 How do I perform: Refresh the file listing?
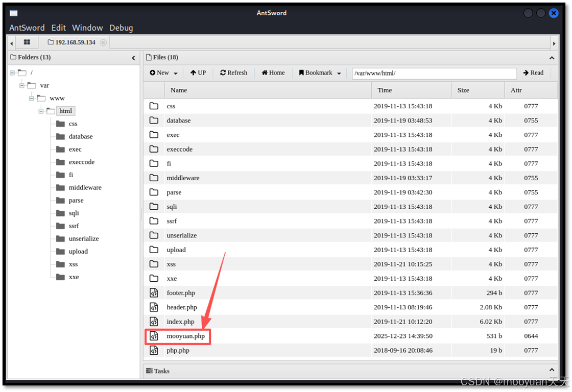233,73
